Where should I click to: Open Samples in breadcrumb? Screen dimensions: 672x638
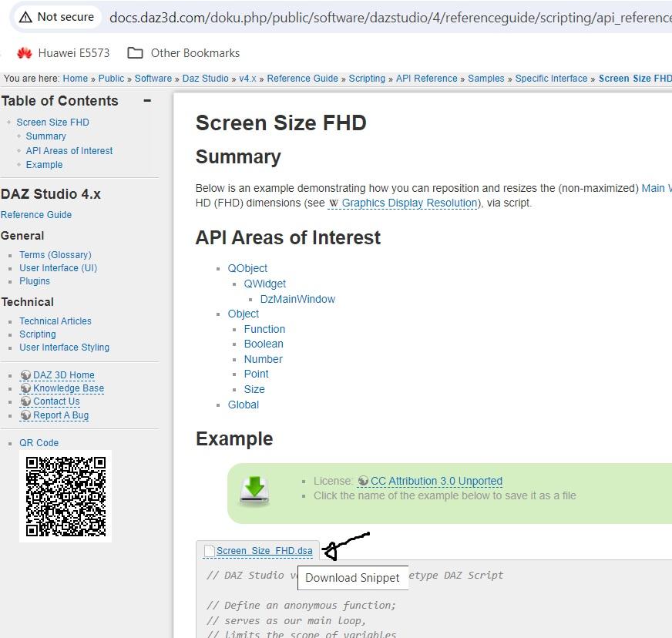(486, 79)
